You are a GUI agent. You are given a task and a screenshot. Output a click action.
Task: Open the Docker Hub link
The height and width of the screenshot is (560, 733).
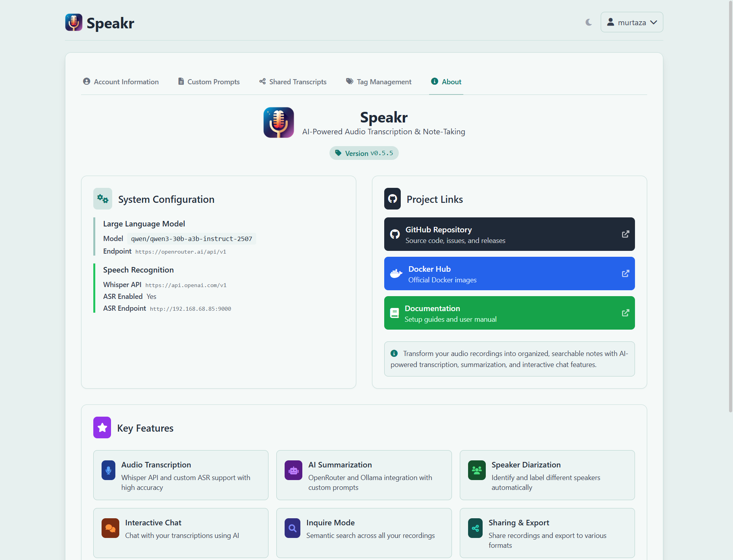click(x=509, y=274)
